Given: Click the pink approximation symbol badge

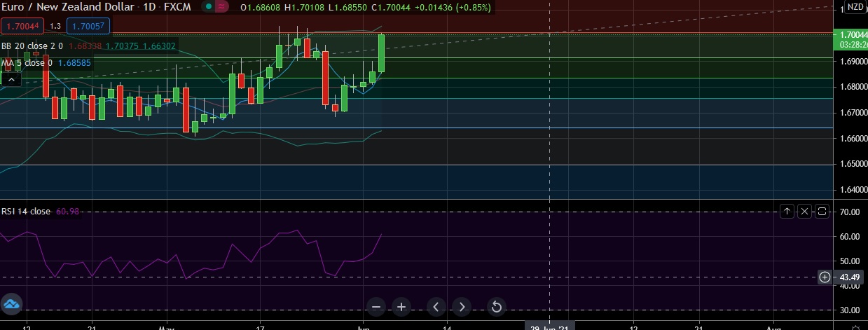Looking at the screenshot, I should point(222,7).
